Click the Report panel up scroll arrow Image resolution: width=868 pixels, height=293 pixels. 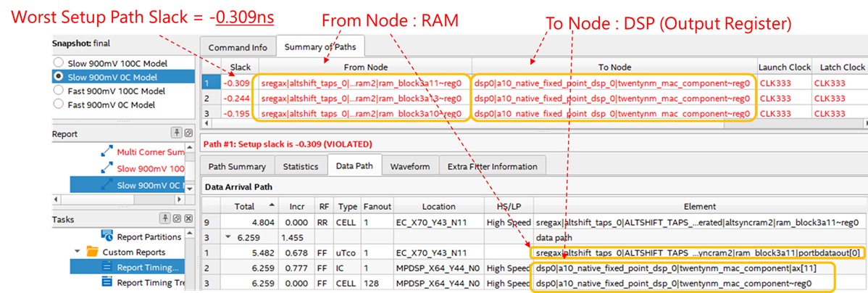[x=191, y=147]
